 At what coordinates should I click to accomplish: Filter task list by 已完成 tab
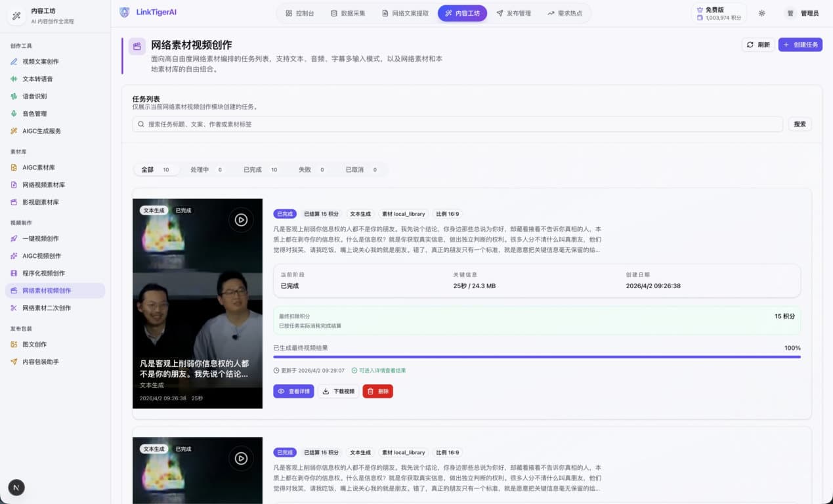pos(260,170)
